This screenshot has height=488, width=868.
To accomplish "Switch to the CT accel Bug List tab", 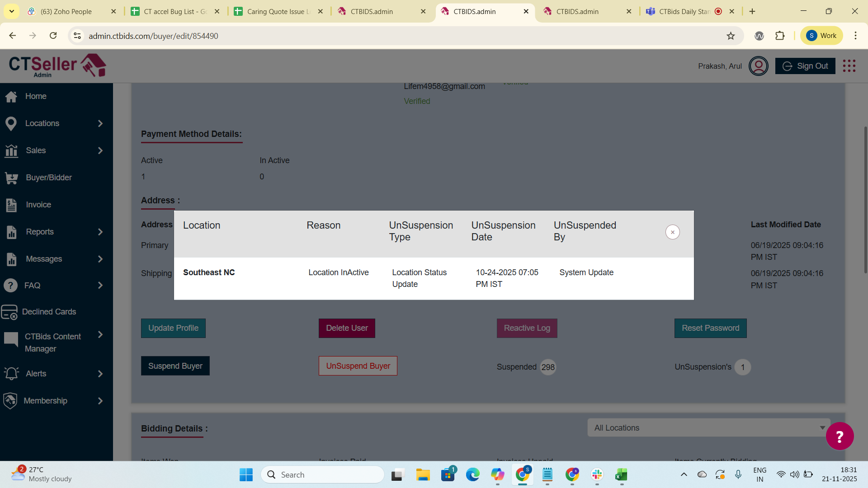I will click(175, 11).
